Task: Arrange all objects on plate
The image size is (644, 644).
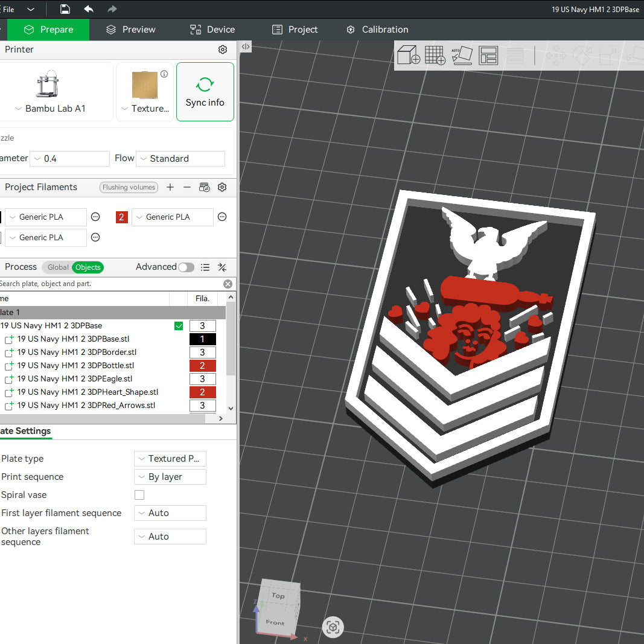Action: pos(488,55)
